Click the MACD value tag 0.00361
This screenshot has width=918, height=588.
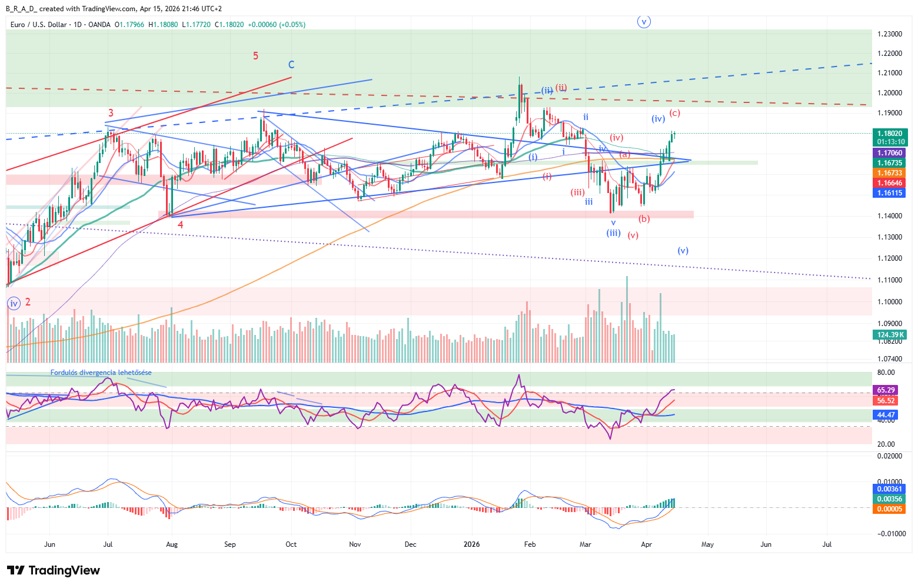tap(890, 489)
